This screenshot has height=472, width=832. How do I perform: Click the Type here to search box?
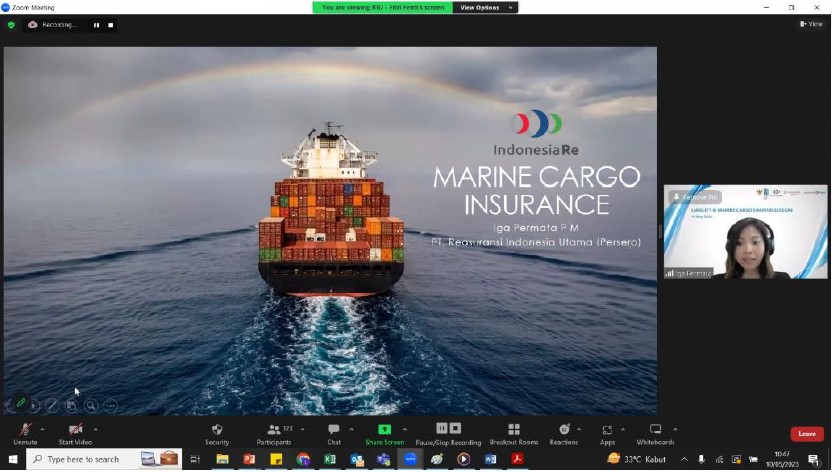(104, 459)
